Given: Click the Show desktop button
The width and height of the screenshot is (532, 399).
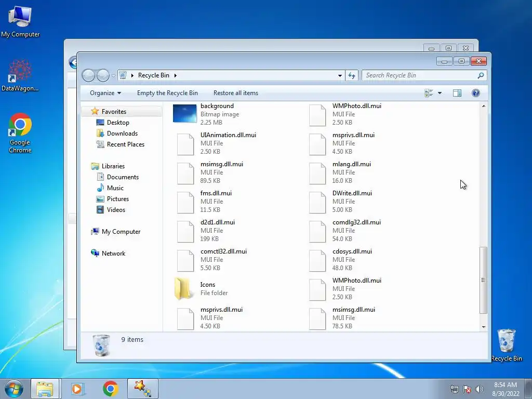Looking at the screenshot, I should pos(528,389).
